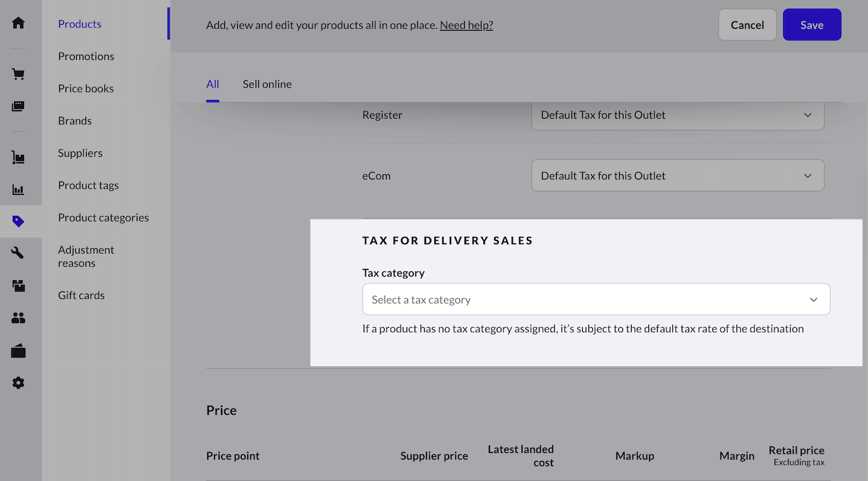Open the wrench Services icon
The height and width of the screenshot is (481, 868).
pyautogui.click(x=18, y=254)
